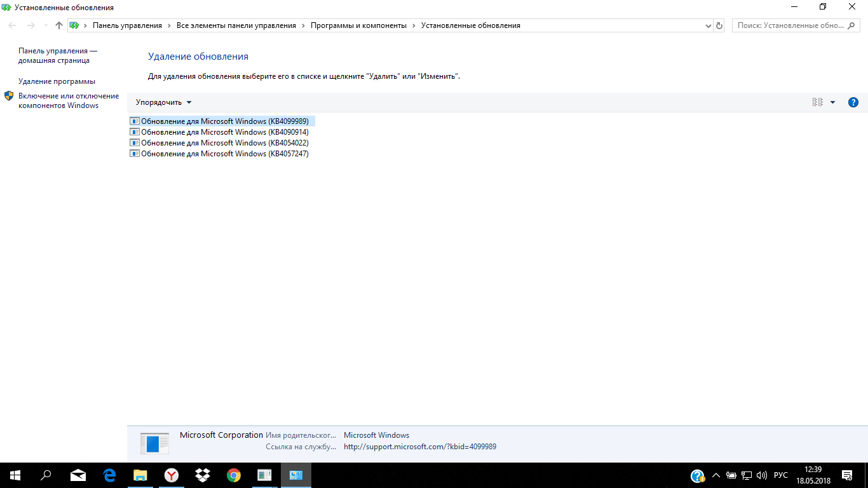Click the volume speaker icon in tray
The image size is (868, 488).
(762, 475)
